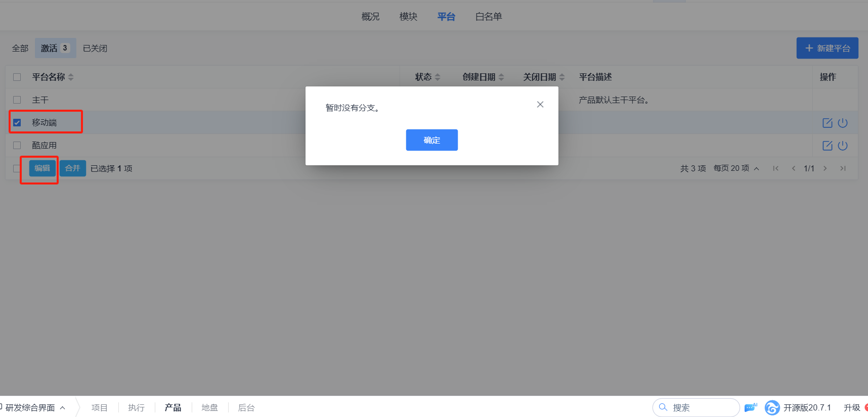Open the AI chat icon
The width and height of the screenshot is (868, 417).
point(751,407)
